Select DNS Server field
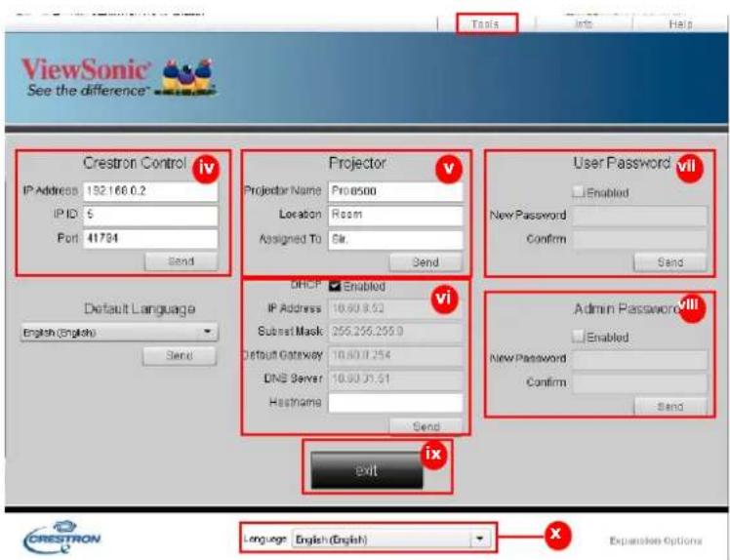Image resolution: width=730 pixels, height=560 pixels. tap(395, 379)
